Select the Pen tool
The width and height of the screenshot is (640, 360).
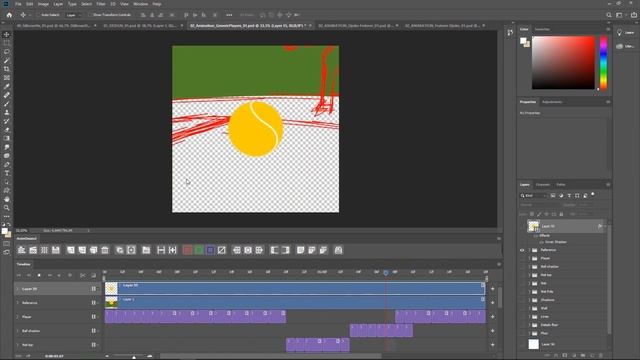(x=7, y=164)
